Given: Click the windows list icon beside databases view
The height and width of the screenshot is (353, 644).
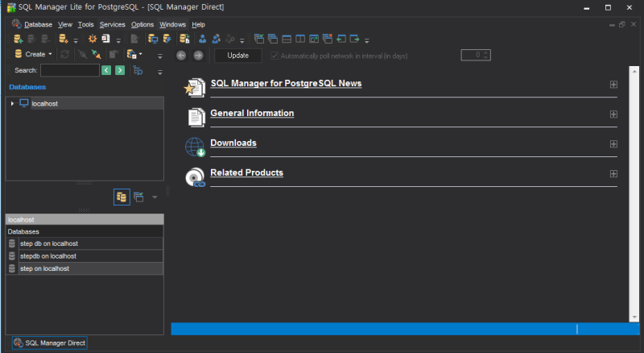Looking at the screenshot, I should pos(138,197).
